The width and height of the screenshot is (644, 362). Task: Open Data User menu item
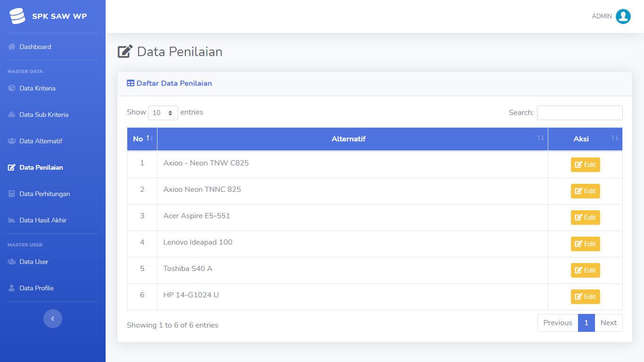53,262
